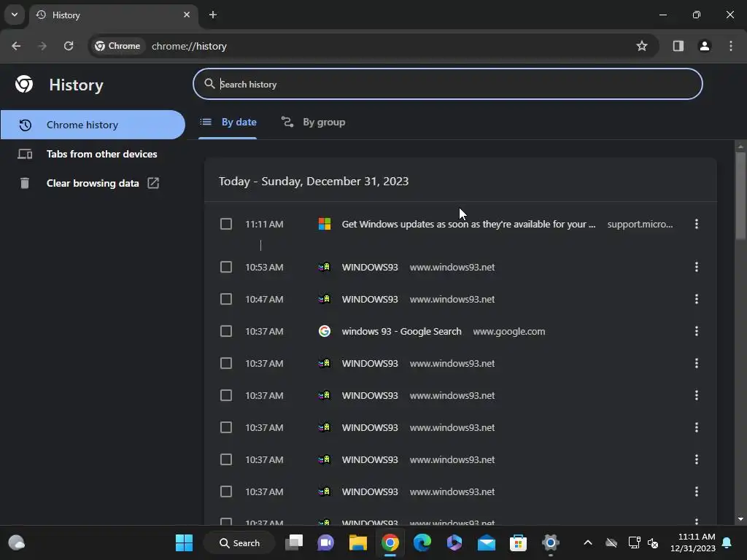Click the Chrome icon on the taskbar
Viewport: 747px width, 560px height.
[x=390, y=542]
